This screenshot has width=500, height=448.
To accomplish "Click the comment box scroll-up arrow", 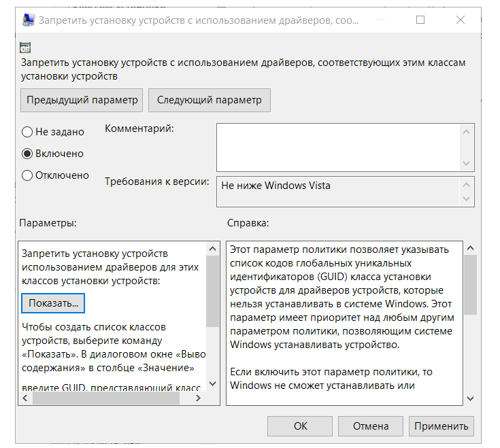I will click(x=467, y=131).
